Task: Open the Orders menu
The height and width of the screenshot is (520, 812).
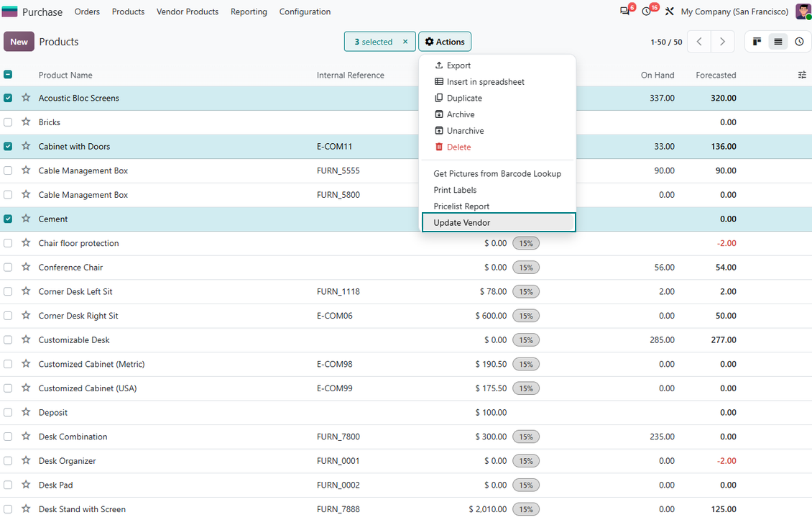Action: 87,12
